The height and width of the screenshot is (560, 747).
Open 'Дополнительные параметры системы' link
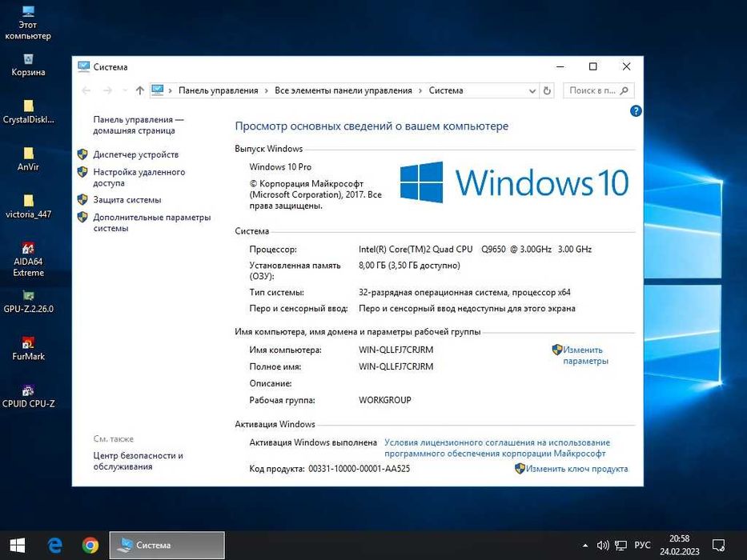pos(152,222)
